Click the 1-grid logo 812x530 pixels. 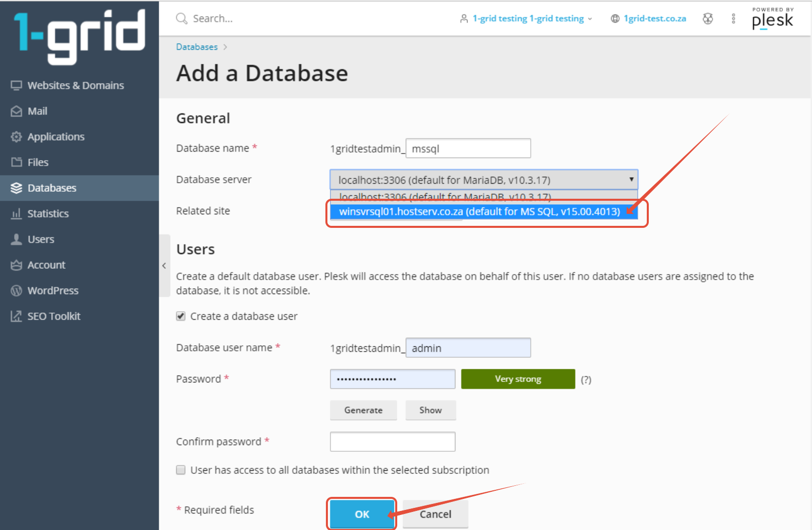point(79,37)
